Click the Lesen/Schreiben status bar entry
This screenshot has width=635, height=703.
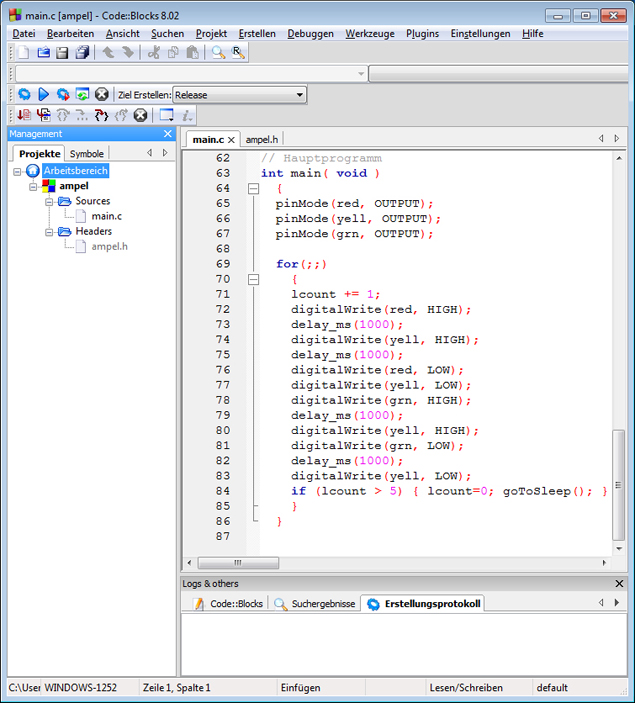tap(466, 688)
